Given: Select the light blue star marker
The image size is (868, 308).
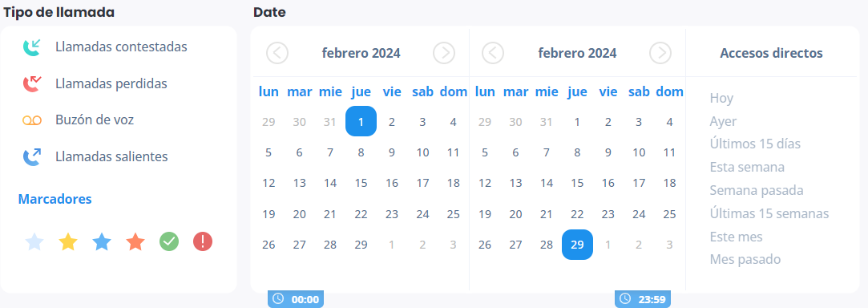Looking at the screenshot, I should [34, 241].
